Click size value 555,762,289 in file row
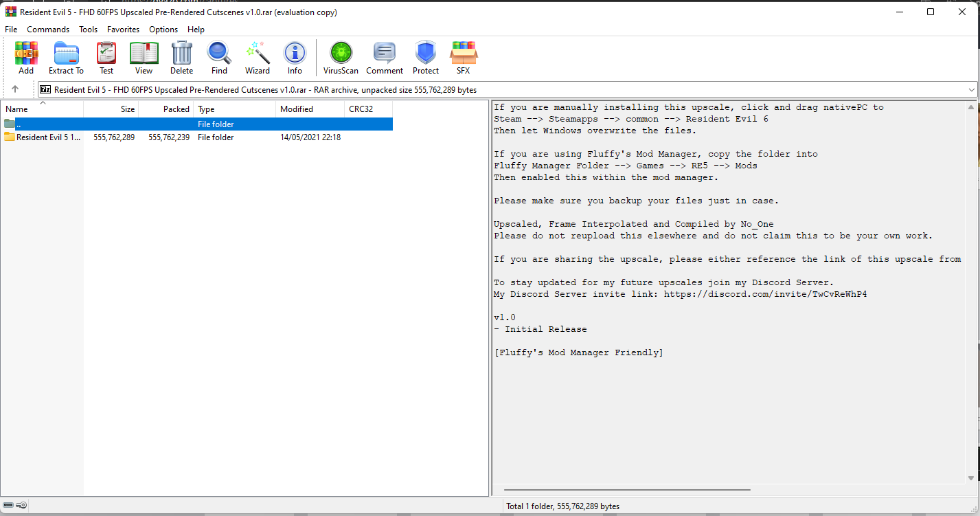 click(x=114, y=137)
